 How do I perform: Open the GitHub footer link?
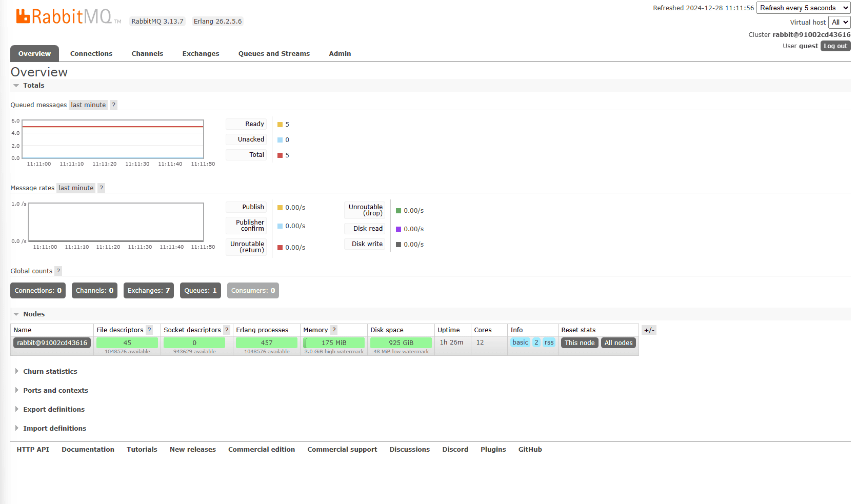click(x=530, y=449)
